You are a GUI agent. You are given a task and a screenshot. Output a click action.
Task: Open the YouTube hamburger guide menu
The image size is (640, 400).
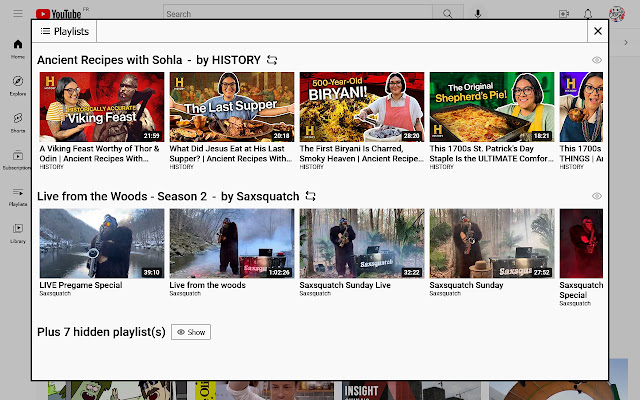tap(18, 13)
